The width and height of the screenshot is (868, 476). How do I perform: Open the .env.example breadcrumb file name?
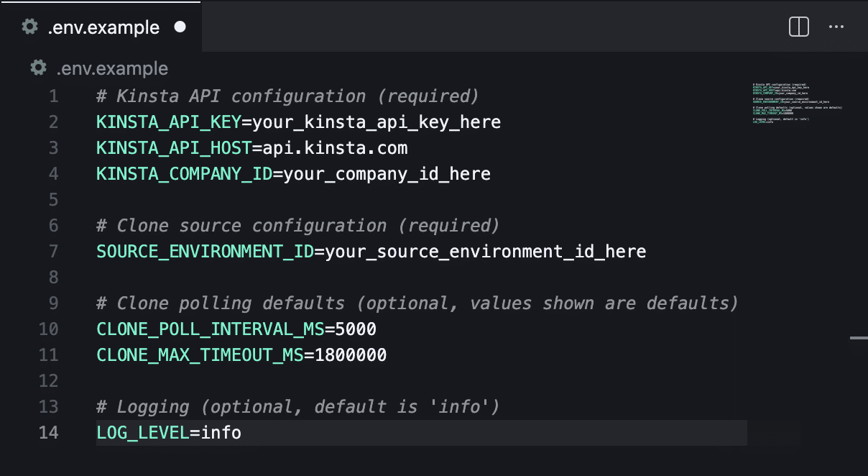click(112, 69)
